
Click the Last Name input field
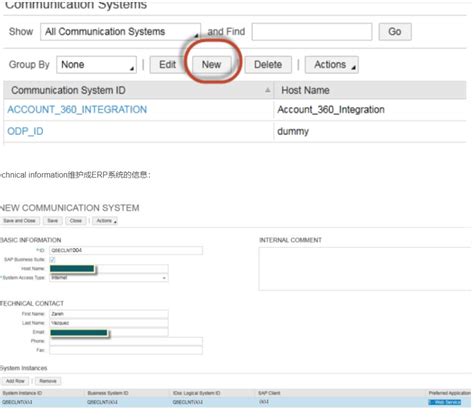point(109,323)
